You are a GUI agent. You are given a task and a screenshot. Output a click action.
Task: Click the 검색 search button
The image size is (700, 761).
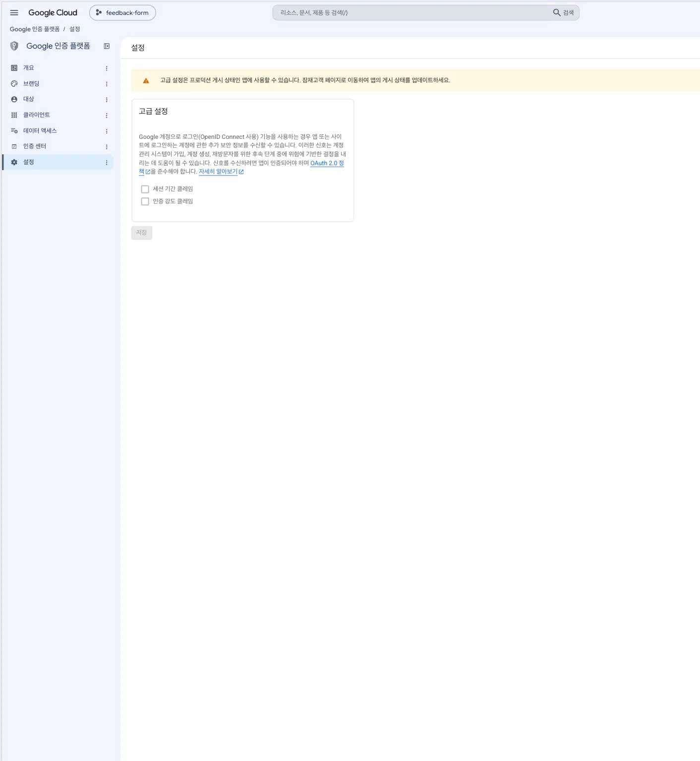(564, 13)
